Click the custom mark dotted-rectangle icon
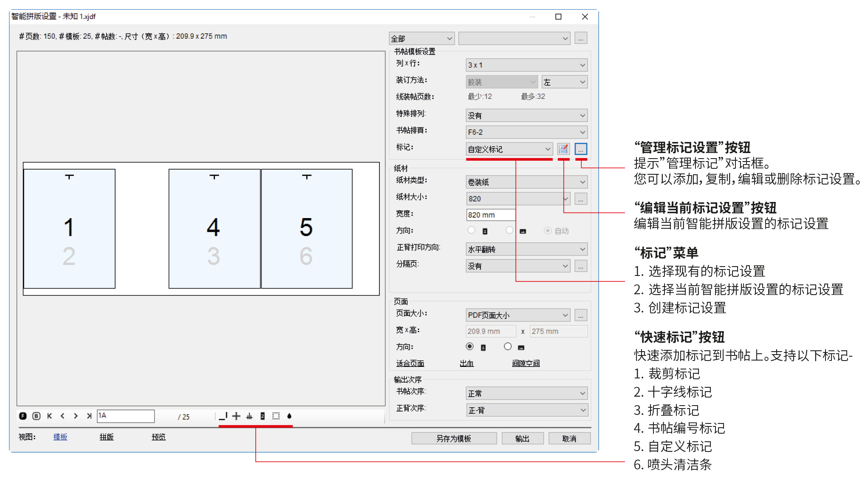The image size is (868, 480). [276, 416]
